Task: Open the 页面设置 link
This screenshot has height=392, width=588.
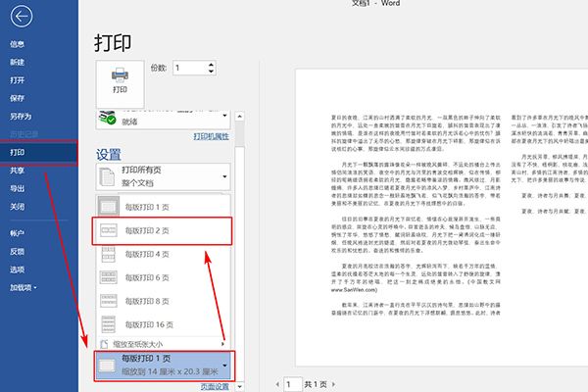Action: coord(215,386)
